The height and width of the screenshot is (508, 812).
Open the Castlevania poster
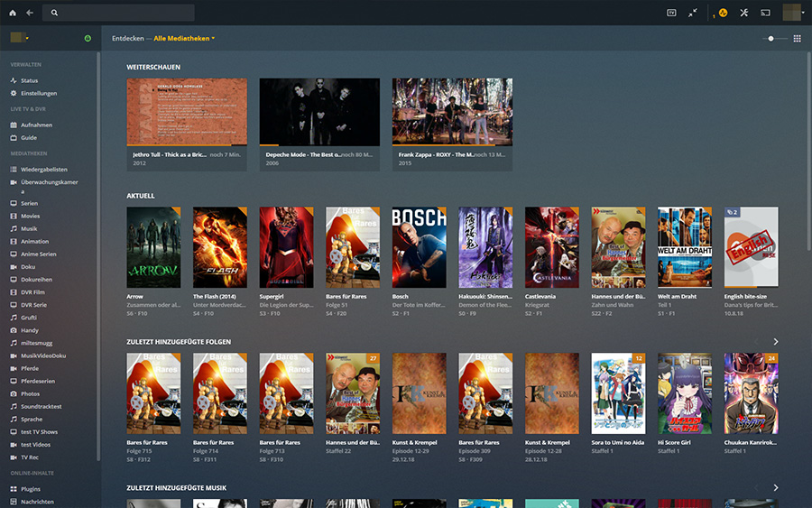point(552,247)
